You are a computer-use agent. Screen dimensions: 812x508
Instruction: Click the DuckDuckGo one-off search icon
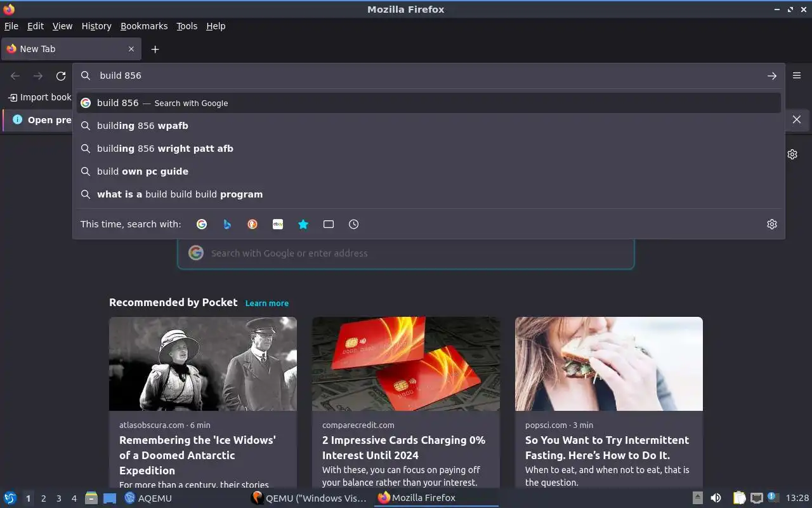point(252,224)
